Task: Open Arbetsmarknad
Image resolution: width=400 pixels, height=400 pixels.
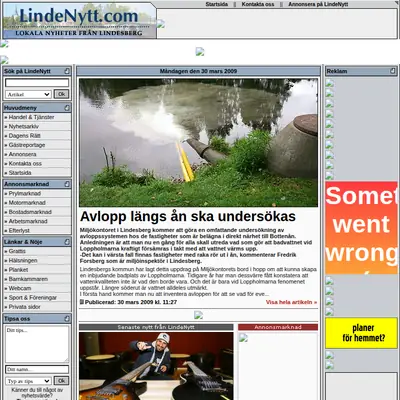Action: point(28,221)
